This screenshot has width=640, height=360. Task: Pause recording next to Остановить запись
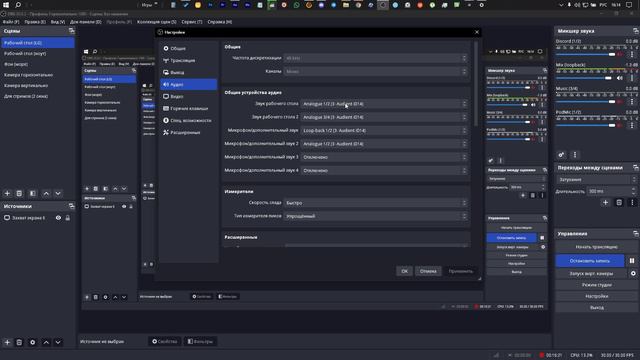click(632, 261)
